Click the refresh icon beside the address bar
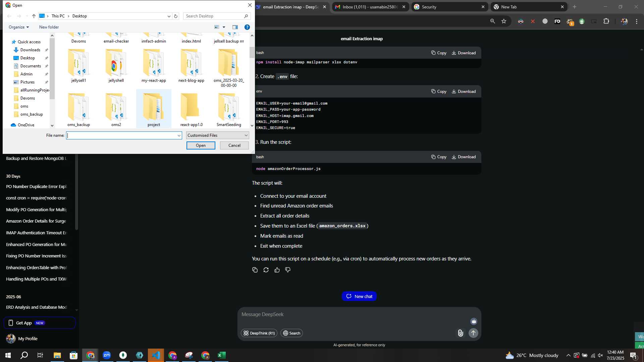644x362 pixels. [x=175, y=16]
